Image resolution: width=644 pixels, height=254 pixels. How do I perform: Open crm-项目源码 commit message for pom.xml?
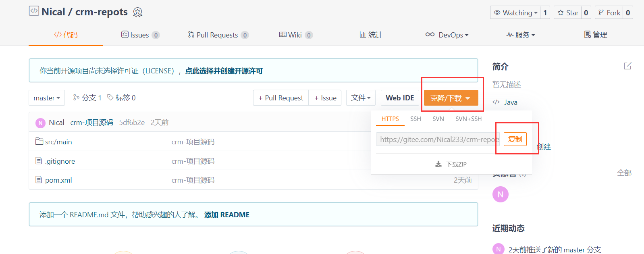193,180
